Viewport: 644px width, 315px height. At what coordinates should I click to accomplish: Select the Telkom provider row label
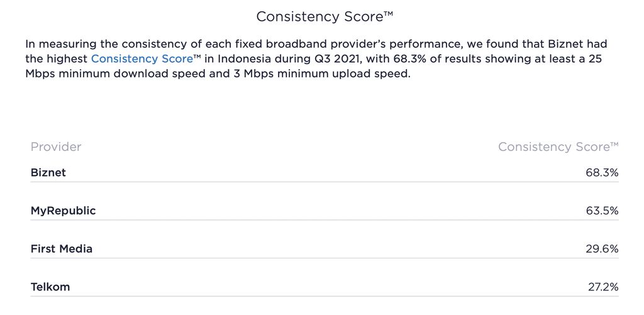click(x=50, y=287)
